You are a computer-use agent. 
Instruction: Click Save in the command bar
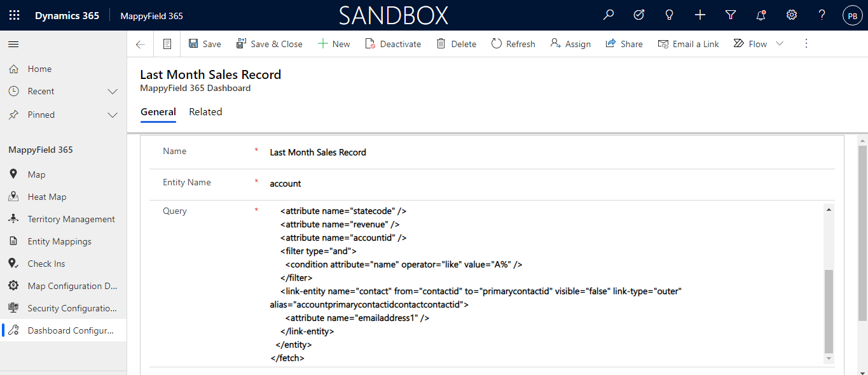pos(205,44)
